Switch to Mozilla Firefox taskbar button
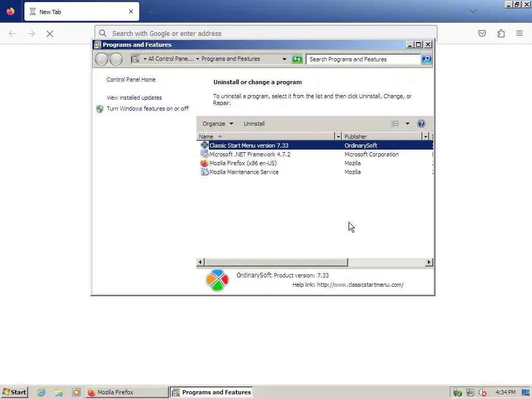Screen dimensions: 532x399 coord(127,392)
